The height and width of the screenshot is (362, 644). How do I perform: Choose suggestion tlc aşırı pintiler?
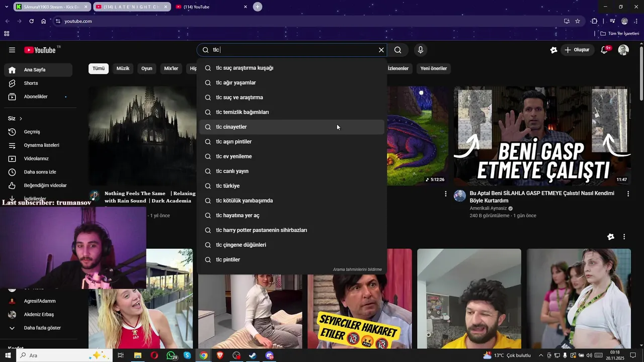pos(292,142)
